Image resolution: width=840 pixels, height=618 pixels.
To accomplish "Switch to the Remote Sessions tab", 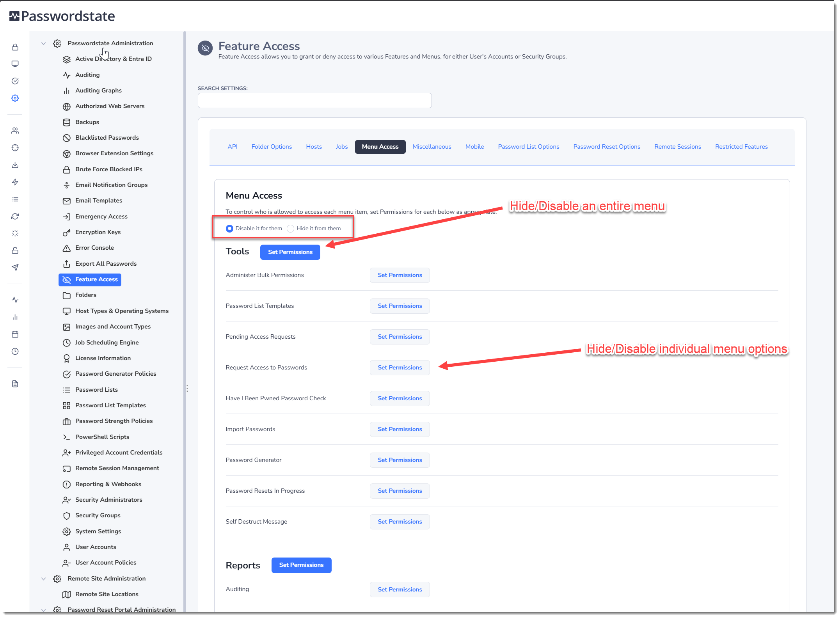I will coord(678,147).
